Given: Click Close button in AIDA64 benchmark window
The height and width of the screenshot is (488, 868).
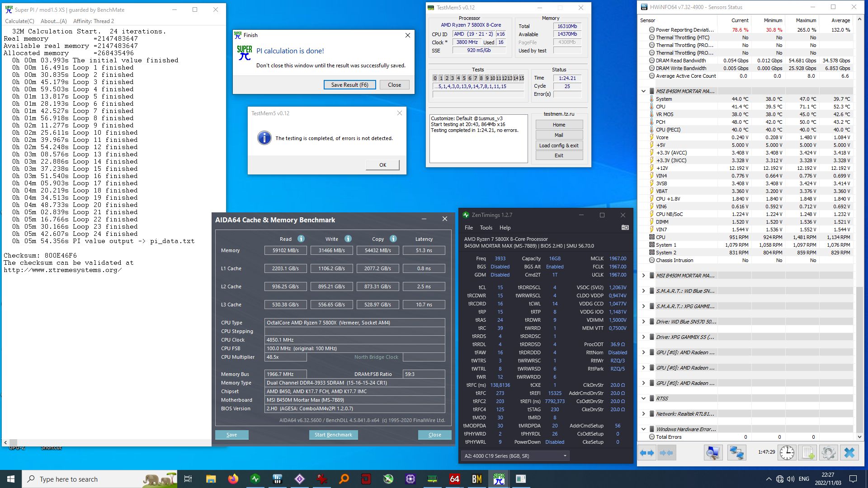Looking at the screenshot, I should 434,435.
